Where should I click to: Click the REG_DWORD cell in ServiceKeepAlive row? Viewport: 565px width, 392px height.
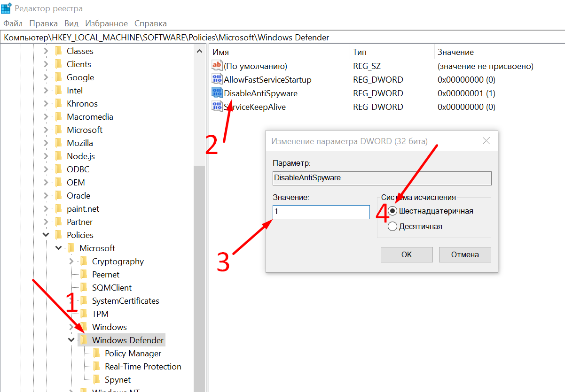click(378, 107)
